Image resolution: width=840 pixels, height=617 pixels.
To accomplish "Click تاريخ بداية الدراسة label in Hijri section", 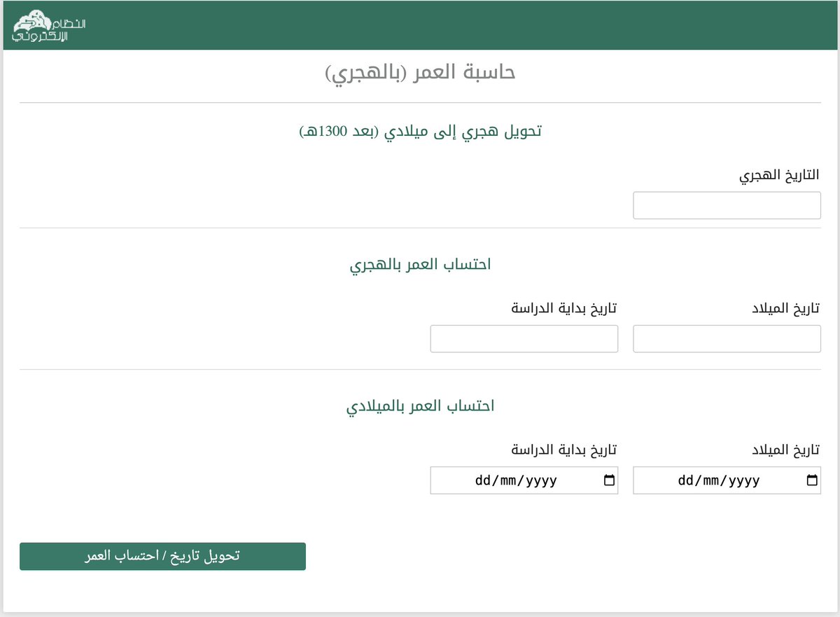I will point(564,309).
